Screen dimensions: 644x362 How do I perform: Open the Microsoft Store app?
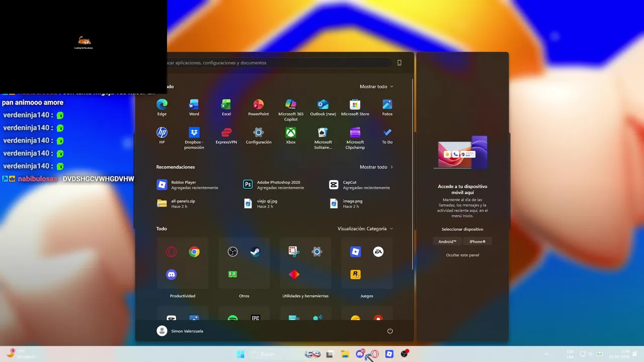tap(355, 108)
